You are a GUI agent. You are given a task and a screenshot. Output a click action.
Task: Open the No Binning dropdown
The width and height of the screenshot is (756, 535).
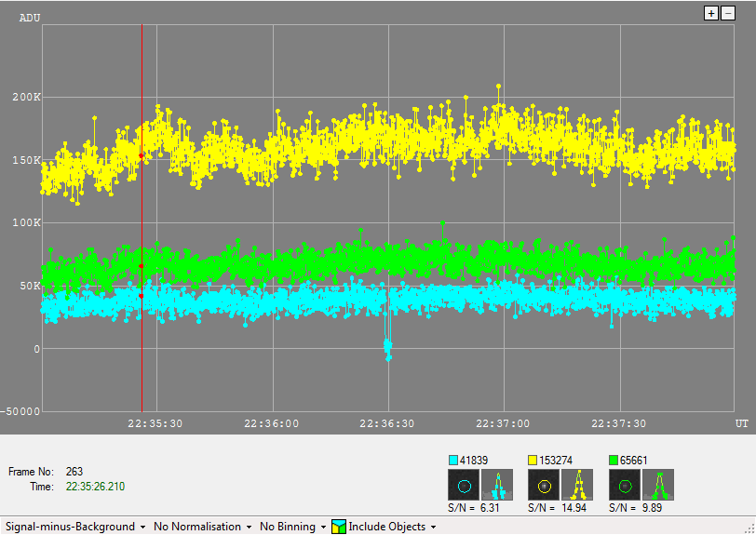pyautogui.click(x=292, y=527)
